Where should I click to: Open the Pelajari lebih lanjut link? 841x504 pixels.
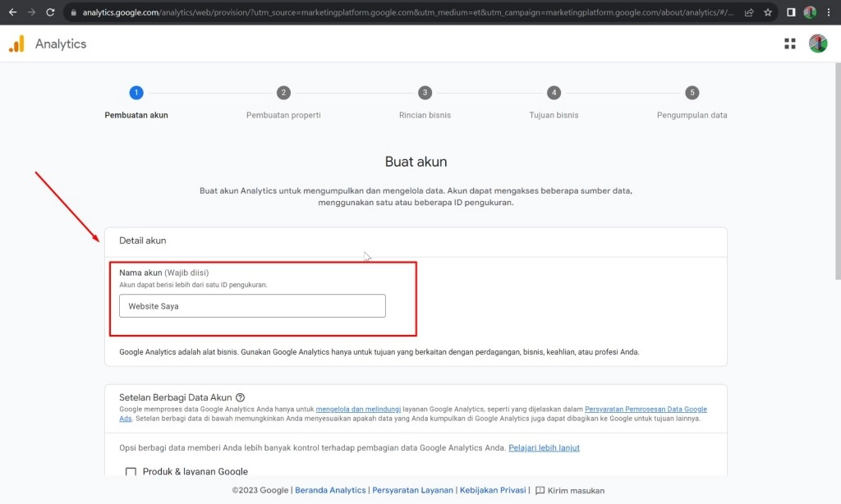coord(544,448)
